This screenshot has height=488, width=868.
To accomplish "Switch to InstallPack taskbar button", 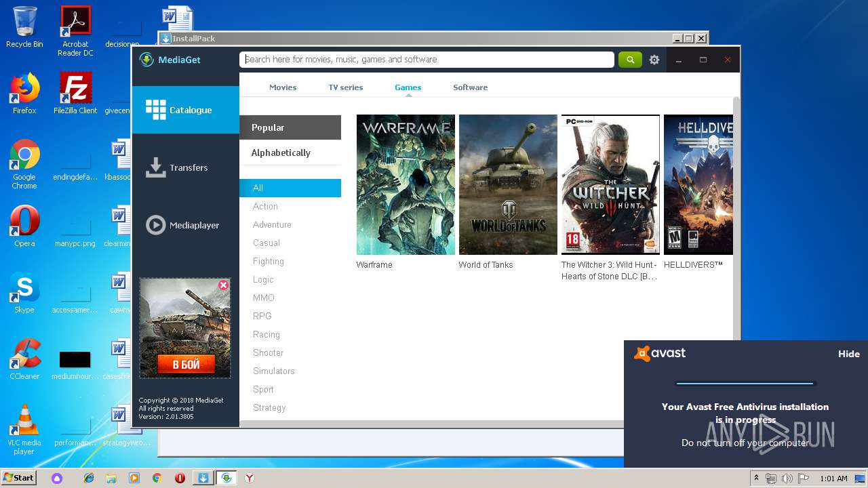I will (x=203, y=478).
